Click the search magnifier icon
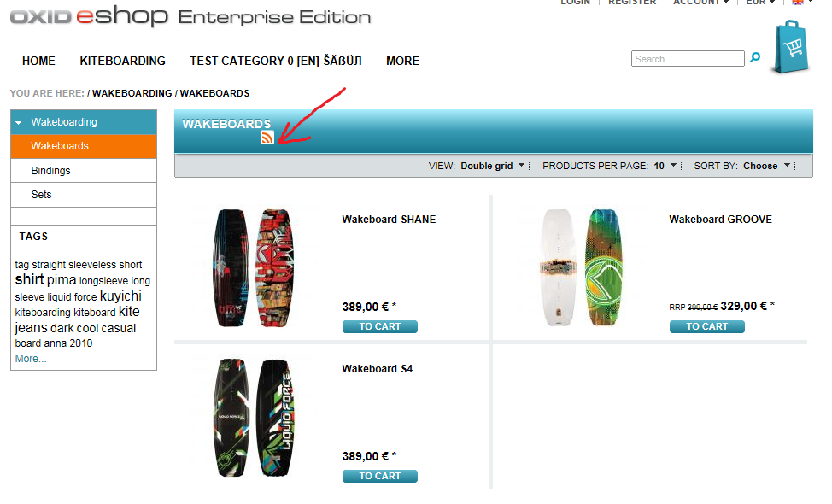Image resolution: width=832 pixels, height=504 pixels. (755, 58)
